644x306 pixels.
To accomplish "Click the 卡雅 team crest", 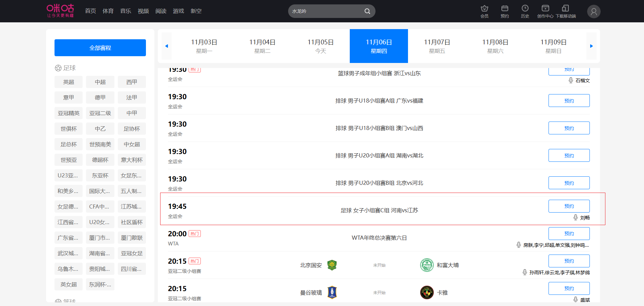I will [427, 292].
